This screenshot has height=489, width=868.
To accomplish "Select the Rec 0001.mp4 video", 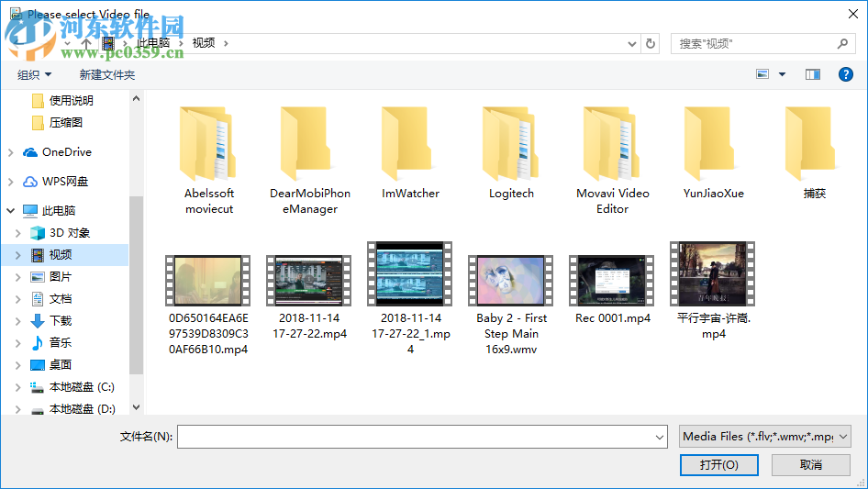I will point(612,289).
